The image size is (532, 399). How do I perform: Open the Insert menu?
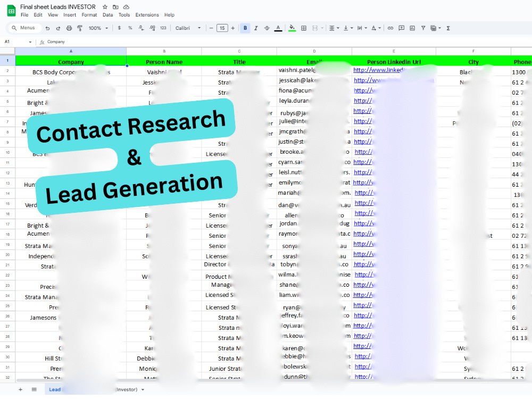[70, 15]
